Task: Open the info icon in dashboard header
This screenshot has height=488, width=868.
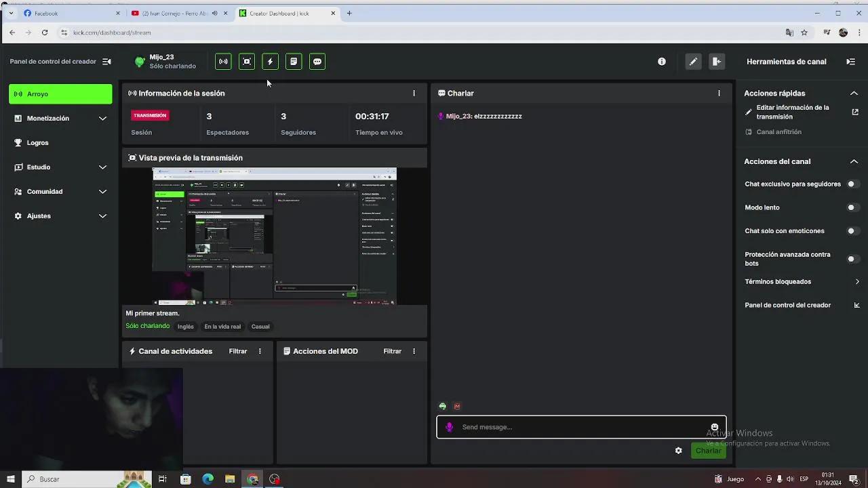Action: tap(662, 62)
